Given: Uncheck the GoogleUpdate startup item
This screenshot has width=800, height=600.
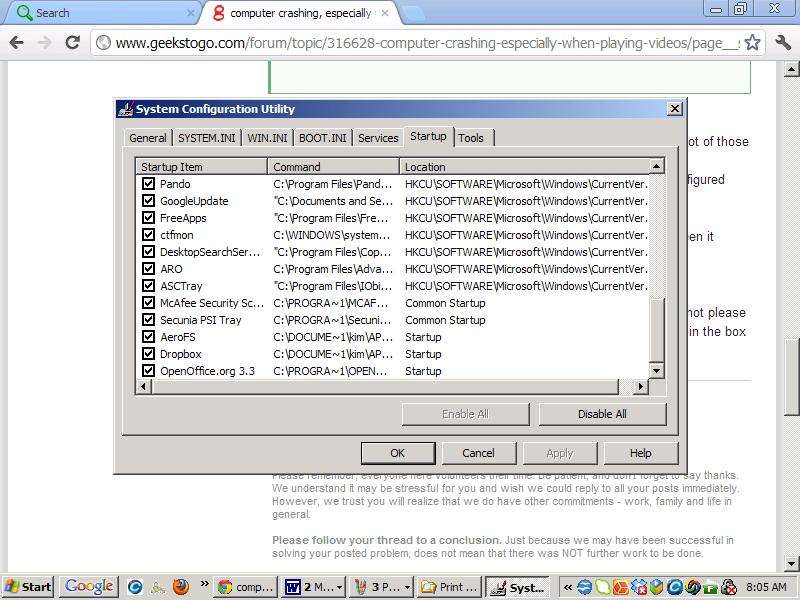Looking at the screenshot, I should pos(148,201).
